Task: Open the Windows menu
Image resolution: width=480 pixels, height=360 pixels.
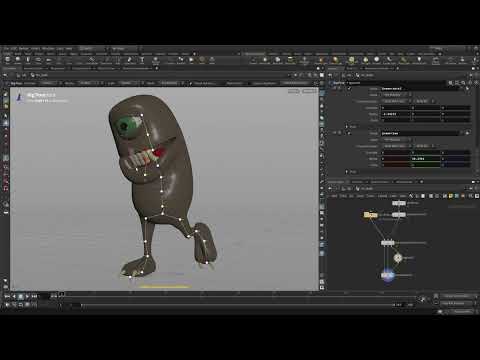Action: click(x=48, y=49)
